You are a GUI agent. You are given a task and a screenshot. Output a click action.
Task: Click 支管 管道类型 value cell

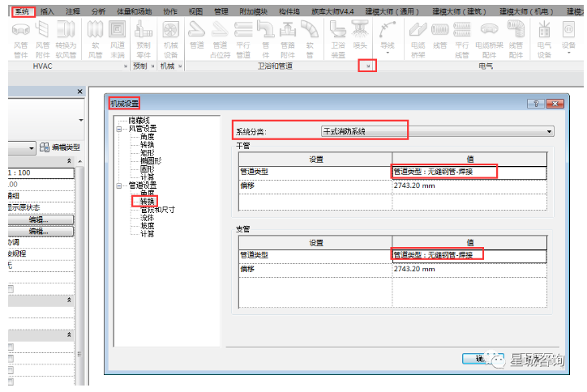(x=469, y=255)
